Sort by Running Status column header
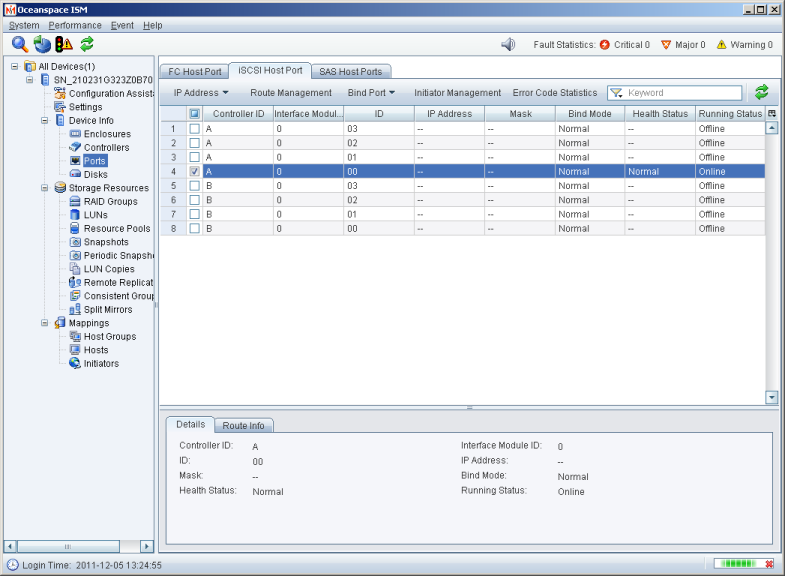The width and height of the screenshot is (785, 576). (x=730, y=114)
